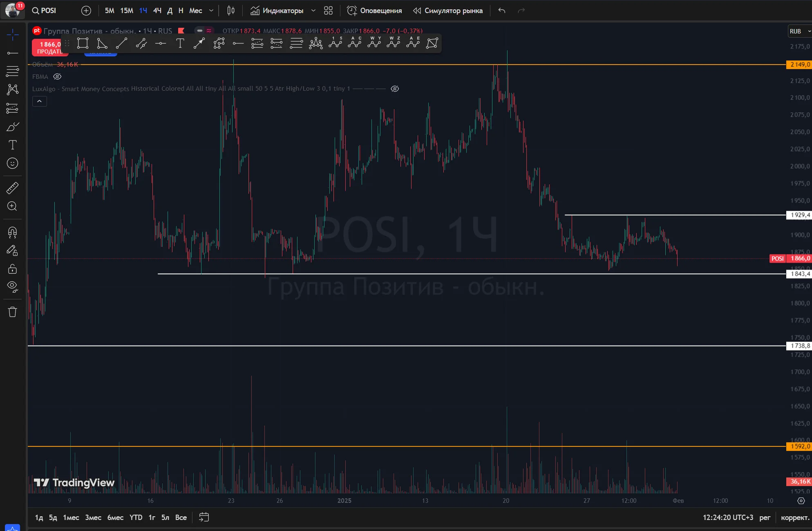Viewport: 812px width, 531px height.
Task: Open the Индикаторы indicators dialog
Action: [x=277, y=11]
